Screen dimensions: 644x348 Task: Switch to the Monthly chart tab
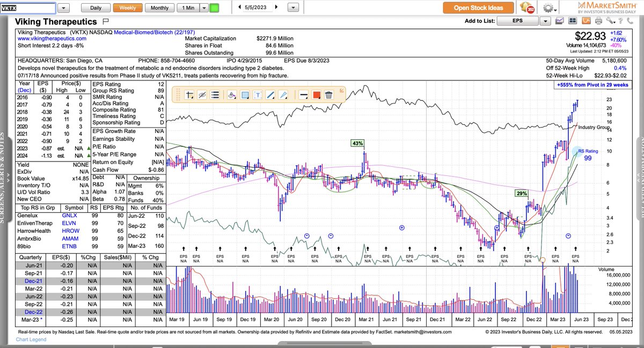click(x=159, y=8)
